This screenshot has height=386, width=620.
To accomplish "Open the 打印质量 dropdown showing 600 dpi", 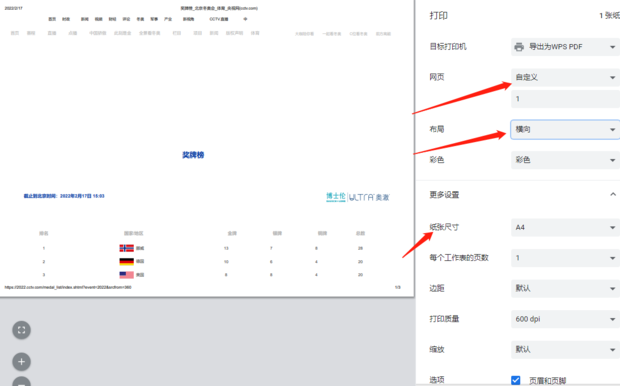I will tap(565, 319).
